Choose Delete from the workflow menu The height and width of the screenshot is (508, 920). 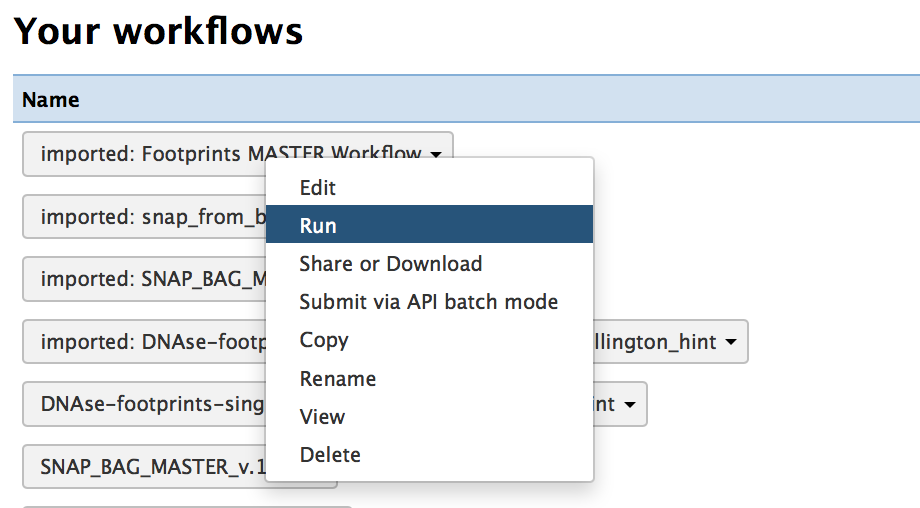[429, 455]
